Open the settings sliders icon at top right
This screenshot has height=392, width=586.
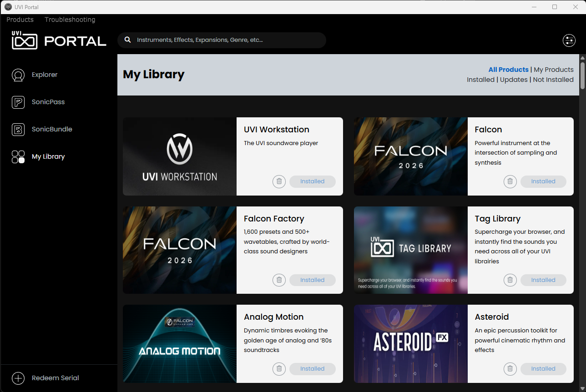pos(569,40)
